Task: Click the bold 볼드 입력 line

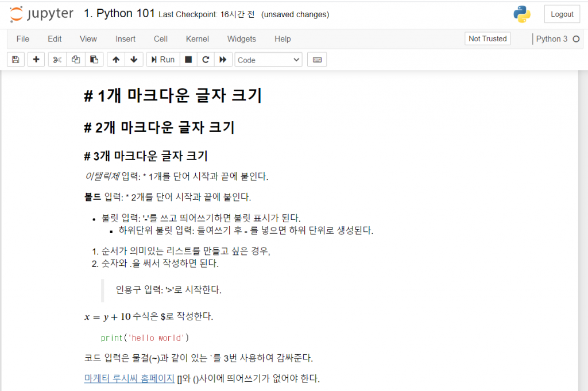Action: coord(168,197)
